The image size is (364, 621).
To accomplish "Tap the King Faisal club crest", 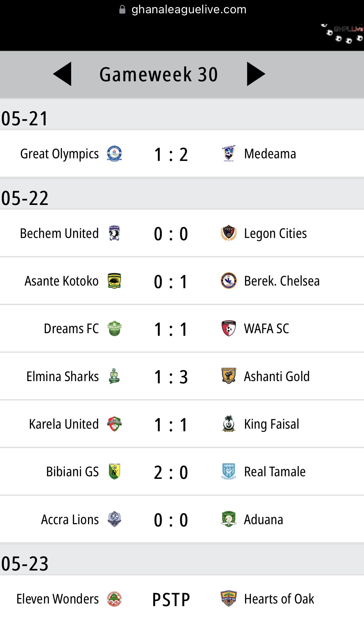I will [x=229, y=424].
